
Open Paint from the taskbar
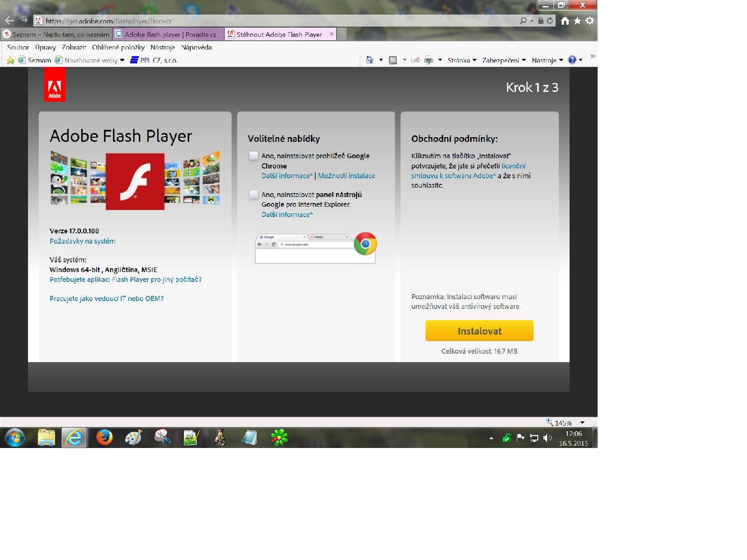[134, 438]
